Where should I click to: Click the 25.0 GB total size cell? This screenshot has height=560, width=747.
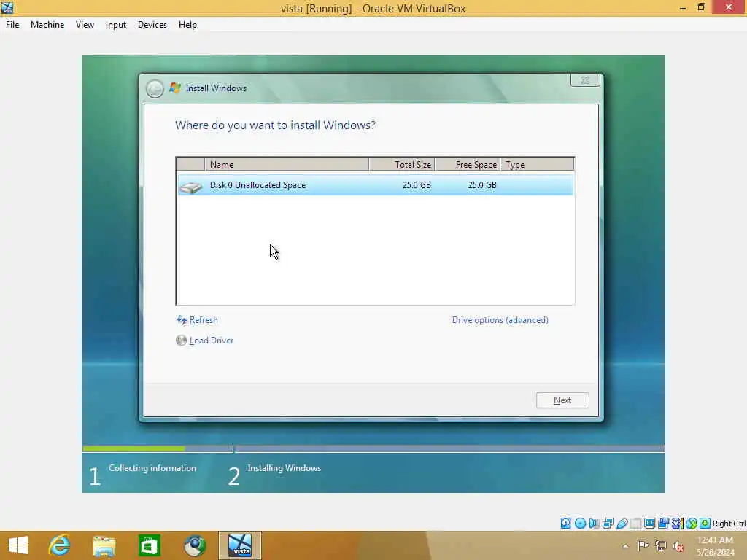[417, 184]
